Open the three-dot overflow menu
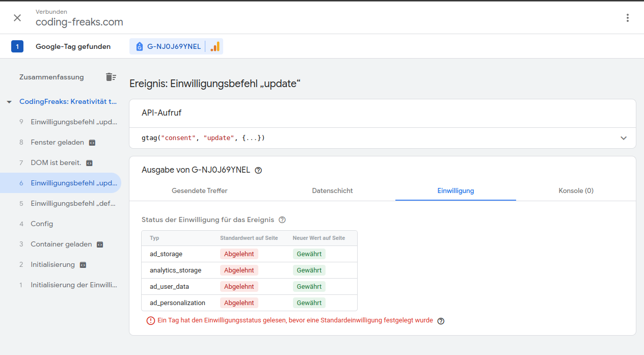The width and height of the screenshot is (644, 355). click(x=627, y=17)
